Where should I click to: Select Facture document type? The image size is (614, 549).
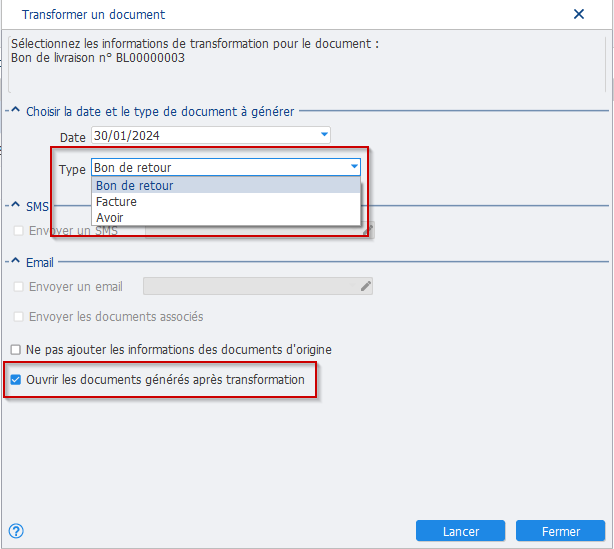[x=226, y=202]
